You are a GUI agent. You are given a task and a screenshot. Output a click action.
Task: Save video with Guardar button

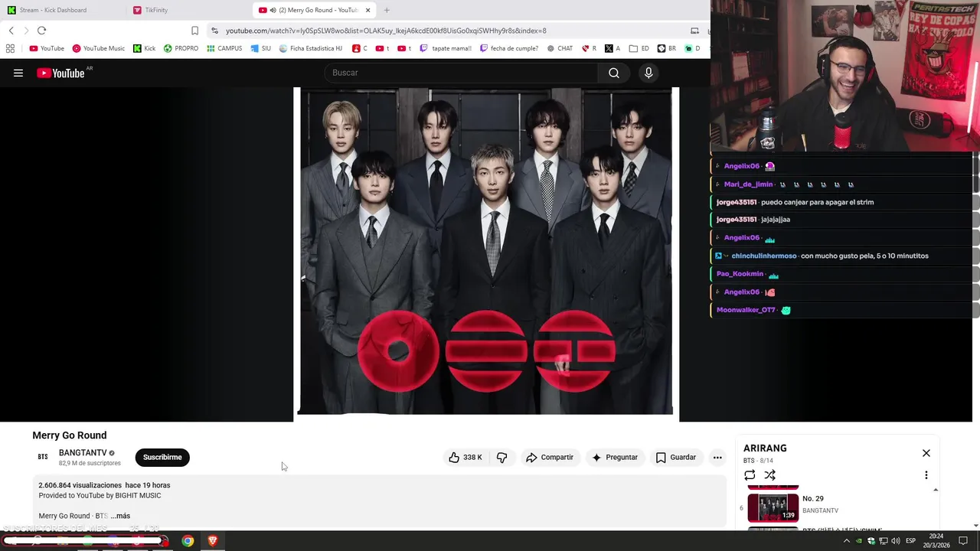tap(676, 457)
